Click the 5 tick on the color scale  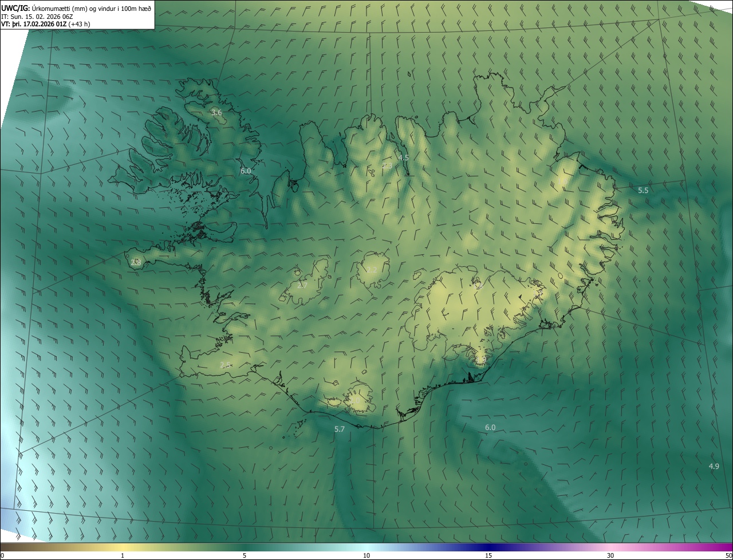click(245, 555)
